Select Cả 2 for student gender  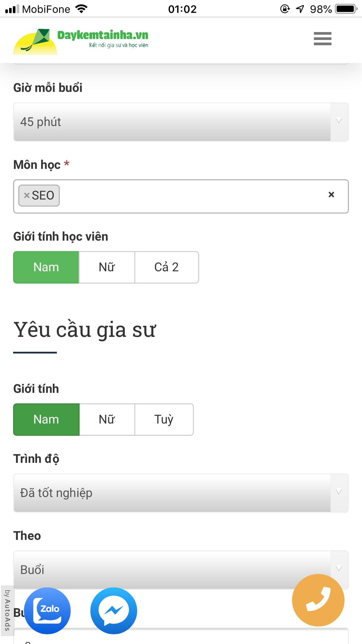167,267
